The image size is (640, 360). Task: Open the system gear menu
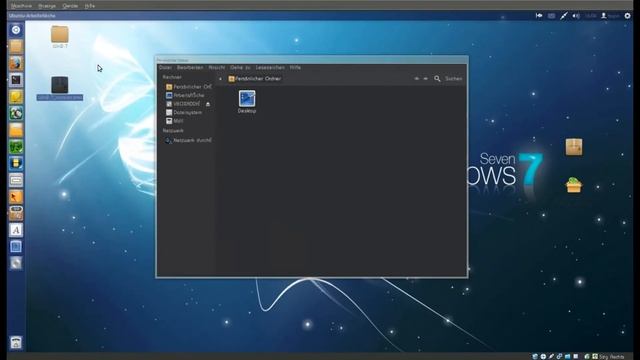[627, 16]
